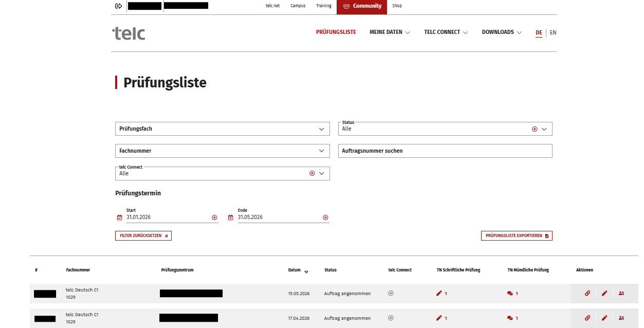Click edit pencil action in the 15.05.2026 row

coord(604,294)
